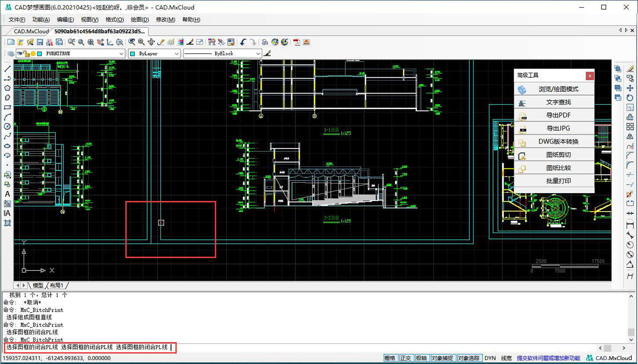Viewport: 638px width, 364px height.
Task: Click the tab scroll right arrow near close
Action: (626, 31)
